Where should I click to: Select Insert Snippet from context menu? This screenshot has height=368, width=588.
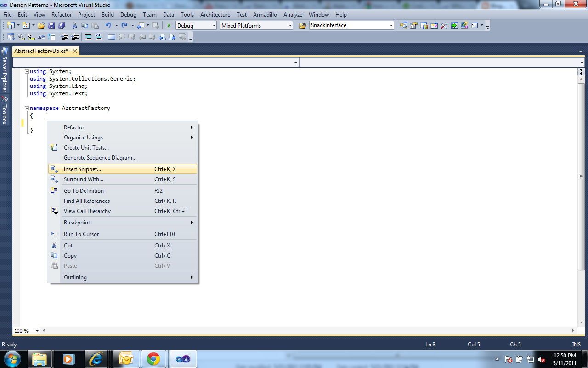[x=123, y=169]
